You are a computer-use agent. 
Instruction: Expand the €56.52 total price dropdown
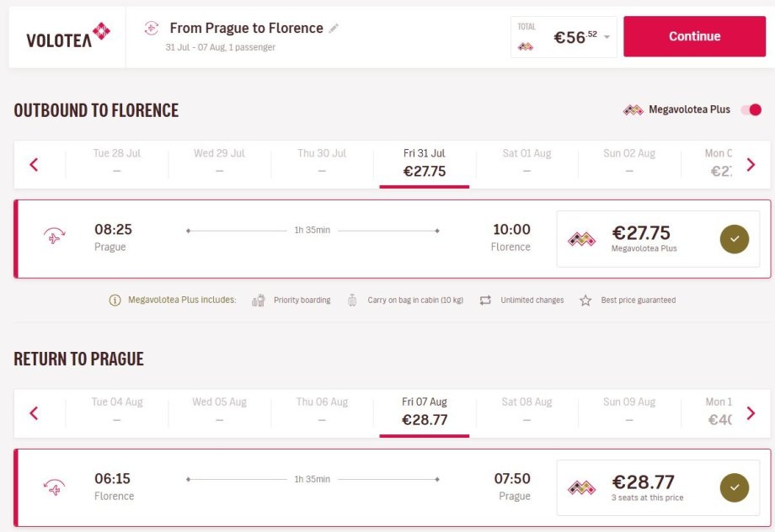pyautogui.click(x=607, y=37)
